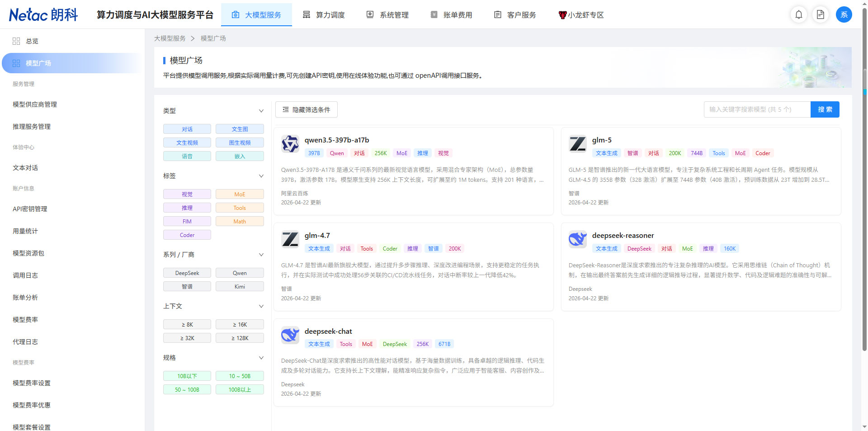Toggle the FIM tag filter

187,222
